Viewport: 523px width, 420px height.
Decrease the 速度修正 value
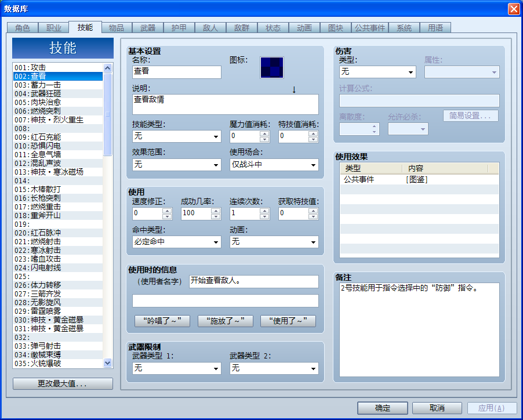tap(167, 216)
